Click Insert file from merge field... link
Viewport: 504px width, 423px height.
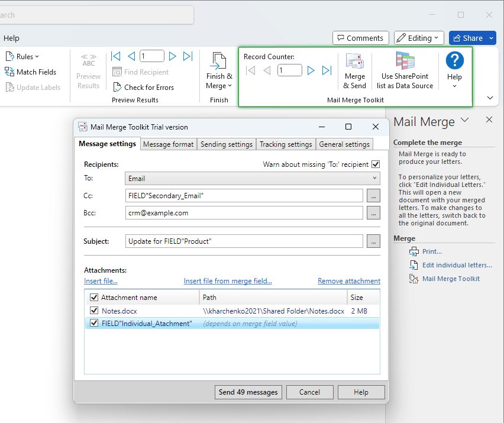(228, 281)
